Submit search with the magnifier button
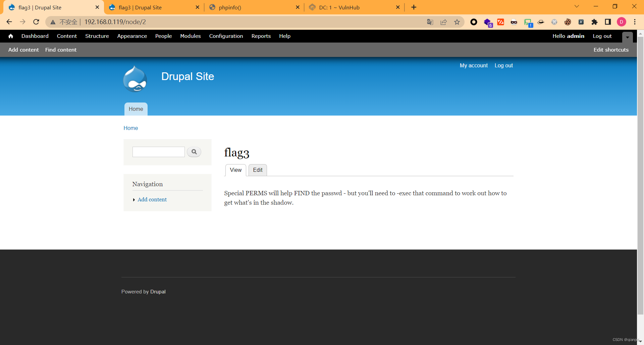This screenshot has height=345, width=644. click(194, 152)
